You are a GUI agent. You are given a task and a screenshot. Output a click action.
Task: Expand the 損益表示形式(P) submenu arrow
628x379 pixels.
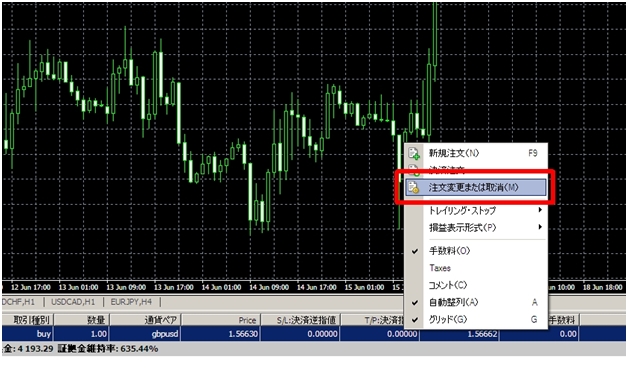(x=540, y=227)
